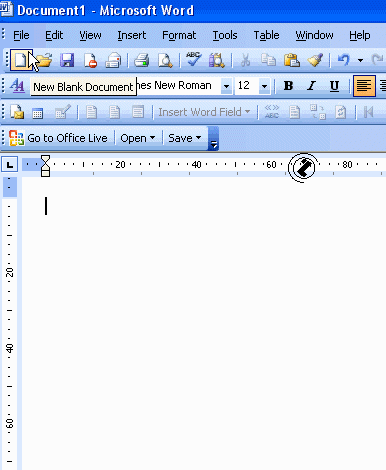Open the Research books icon
386x470 pixels.
tap(217, 60)
